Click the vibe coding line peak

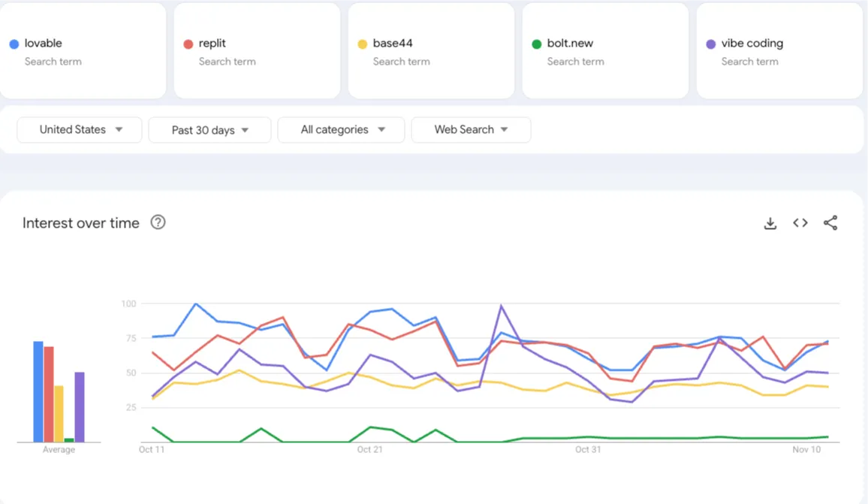[x=502, y=304]
